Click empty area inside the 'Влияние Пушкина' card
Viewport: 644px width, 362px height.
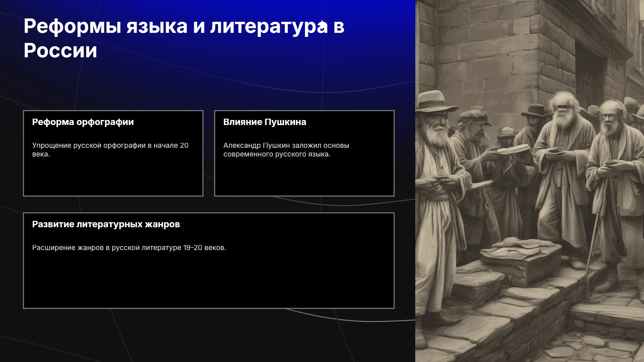(x=304, y=178)
